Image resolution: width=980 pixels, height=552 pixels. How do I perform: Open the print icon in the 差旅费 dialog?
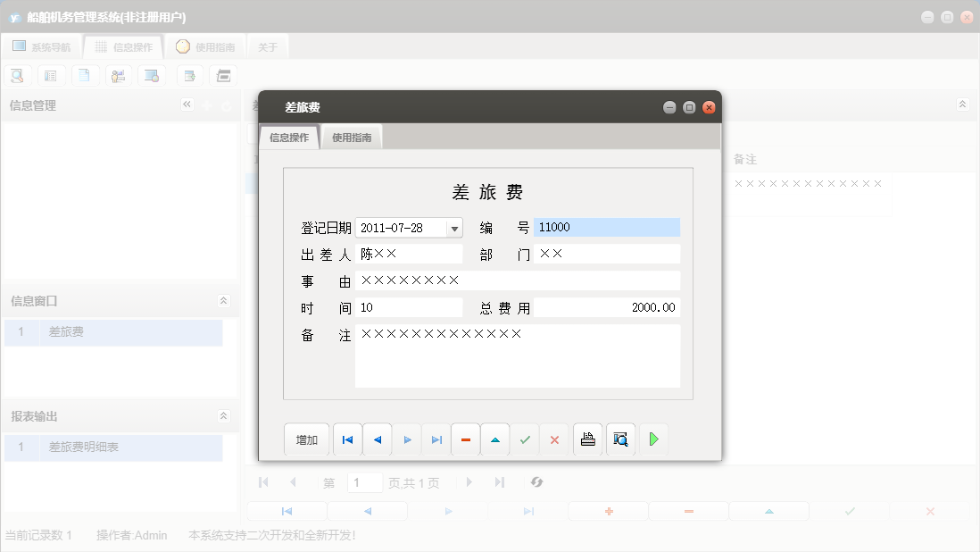tap(587, 439)
